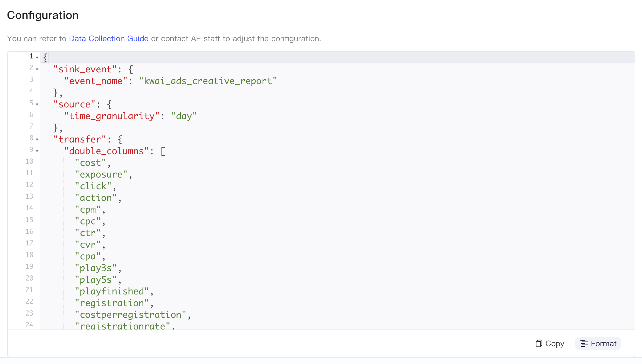The image size is (642, 364).
Task: Click line number 10 in gutter
Action: tap(30, 161)
